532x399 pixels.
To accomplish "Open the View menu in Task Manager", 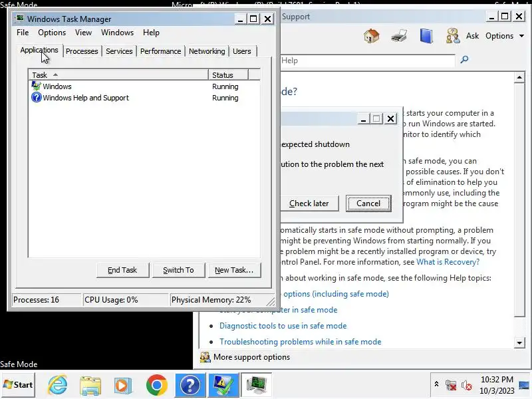I will [83, 33].
